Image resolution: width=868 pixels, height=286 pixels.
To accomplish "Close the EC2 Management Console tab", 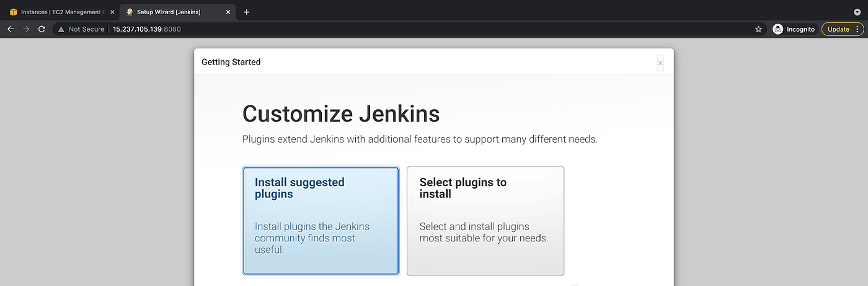I will [x=112, y=12].
